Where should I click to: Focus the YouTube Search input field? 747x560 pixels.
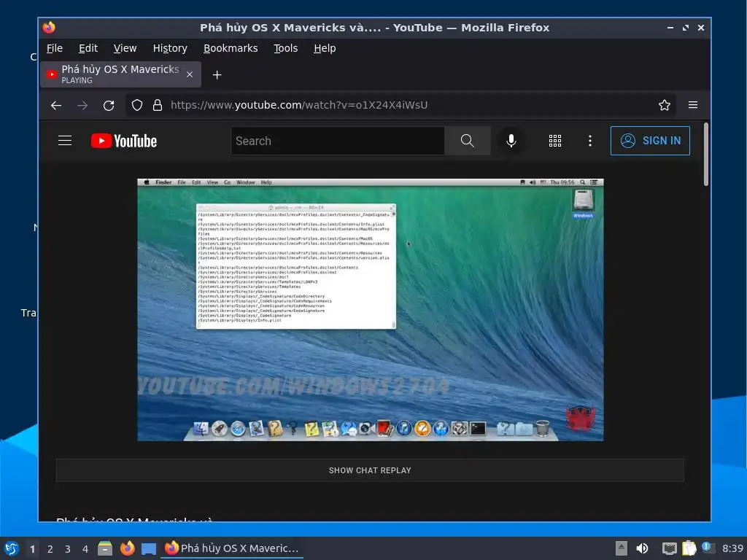click(x=338, y=141)
